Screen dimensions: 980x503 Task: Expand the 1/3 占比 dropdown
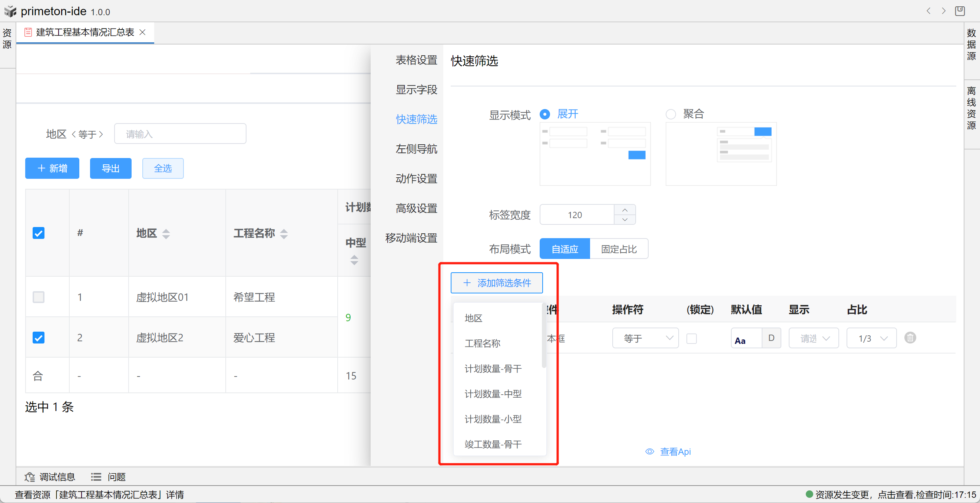(871, 338)
